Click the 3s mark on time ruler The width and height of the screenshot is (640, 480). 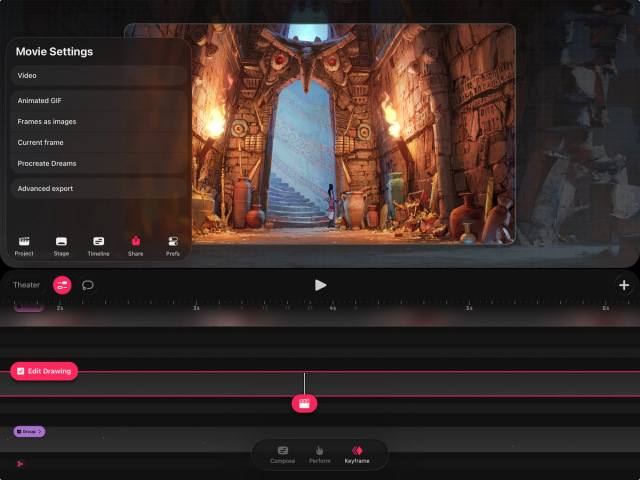(196, 308)
